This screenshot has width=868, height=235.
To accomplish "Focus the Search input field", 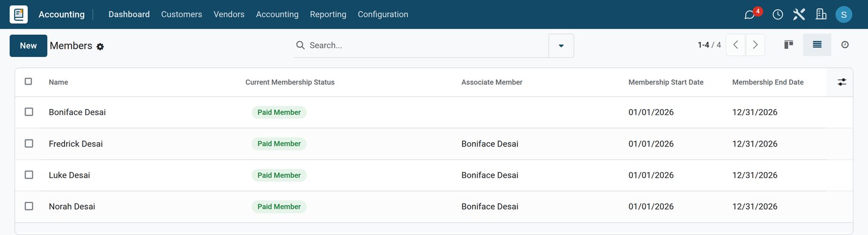I will [x=427, y=46].
